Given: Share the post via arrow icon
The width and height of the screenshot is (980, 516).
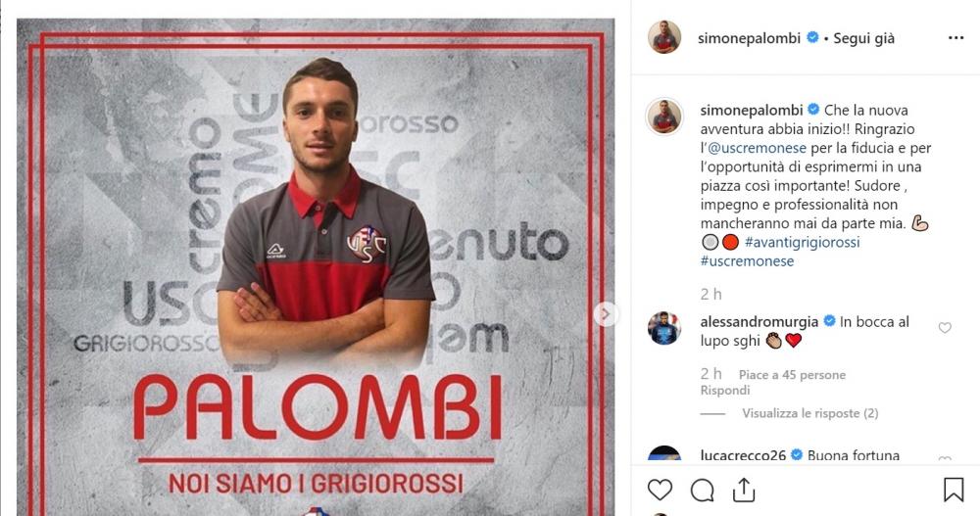Looking at the screenshot, I should click(744, 490).
